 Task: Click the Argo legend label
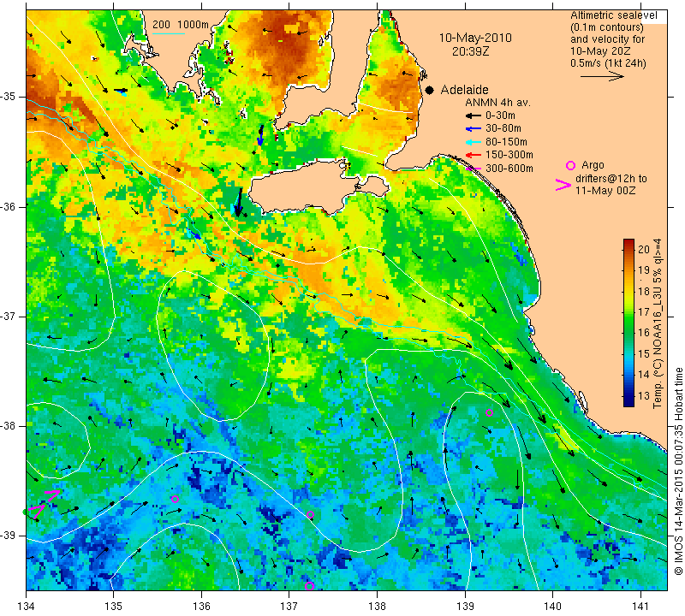[x=593, y=165]
